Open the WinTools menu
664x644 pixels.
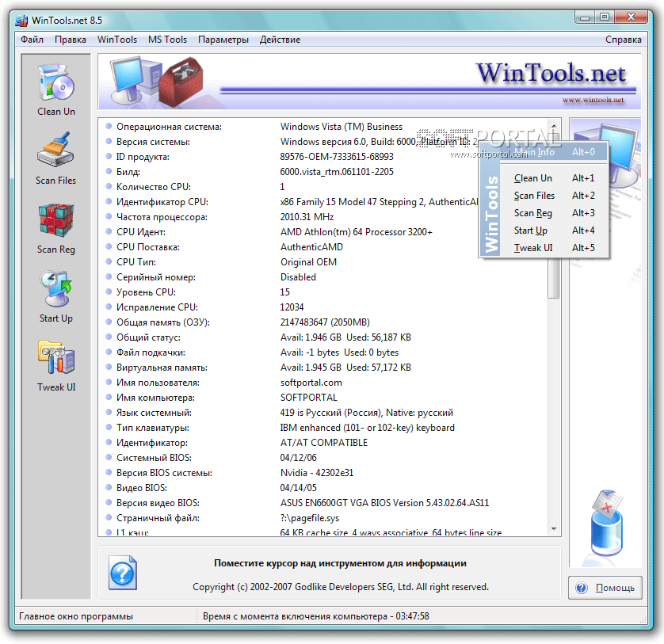point(117,40)
